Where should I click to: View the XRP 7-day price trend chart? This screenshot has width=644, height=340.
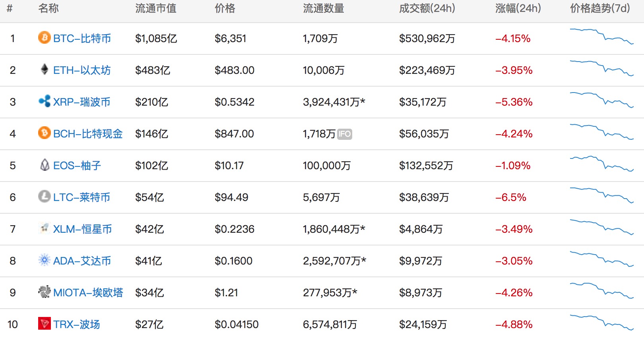tap(602, 100)
